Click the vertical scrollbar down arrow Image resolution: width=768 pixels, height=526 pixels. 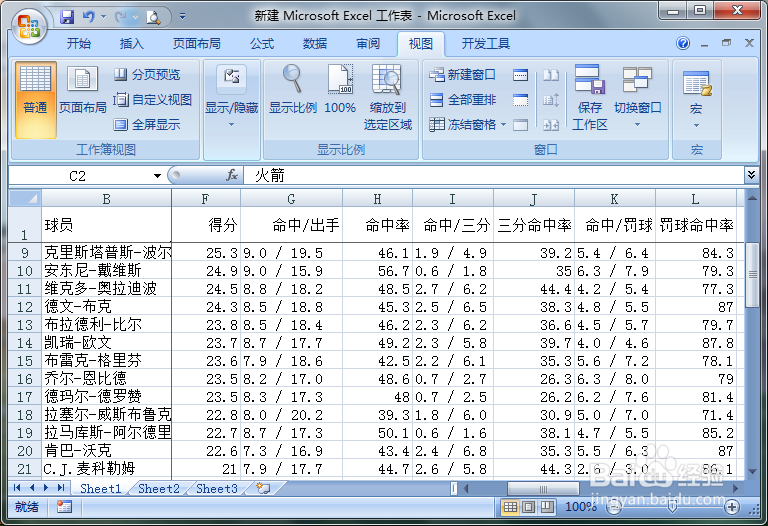coord(752,471)
